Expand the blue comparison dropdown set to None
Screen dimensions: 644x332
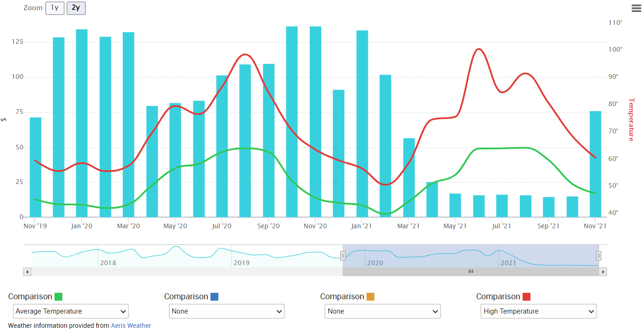pyautogui.click(x=227, y=311)
